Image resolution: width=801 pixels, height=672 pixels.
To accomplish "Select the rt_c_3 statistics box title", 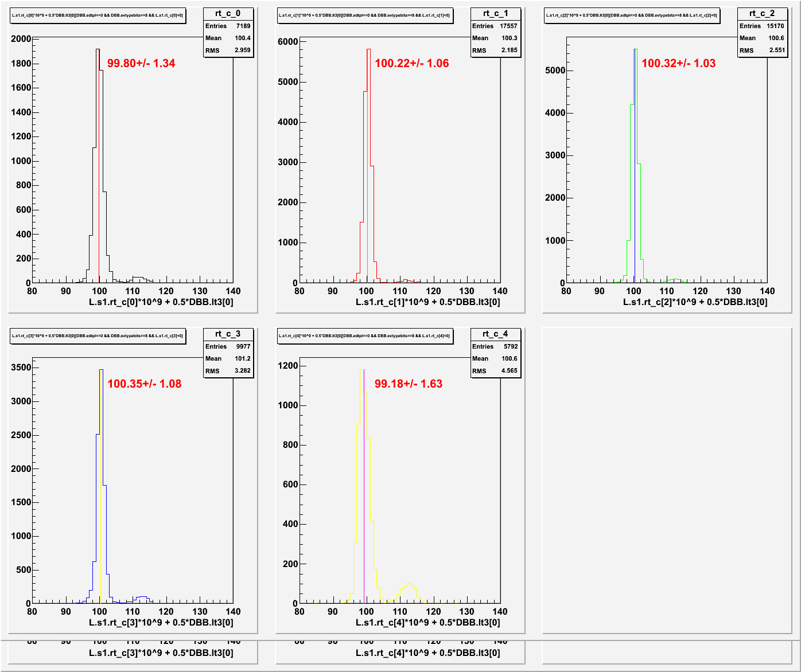I will coord(228,334).
